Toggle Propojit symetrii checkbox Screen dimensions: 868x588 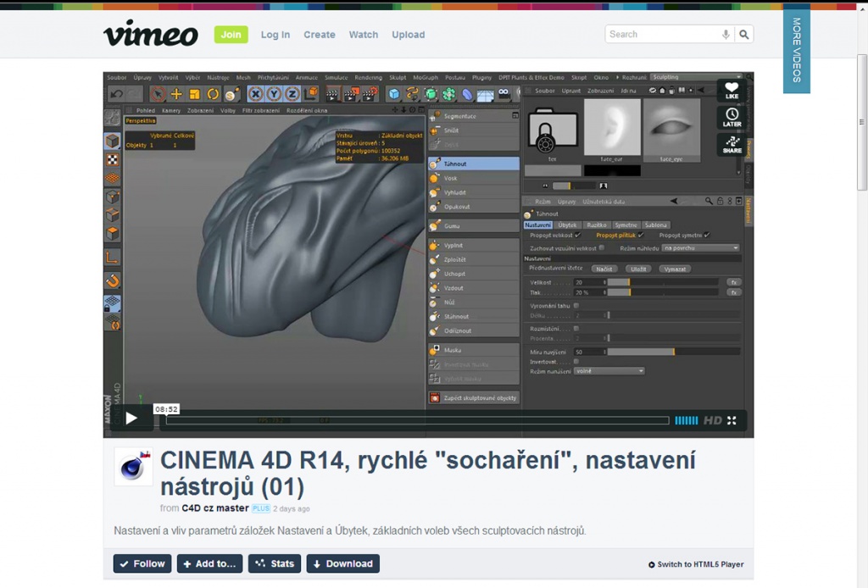(x=707, y=235)
